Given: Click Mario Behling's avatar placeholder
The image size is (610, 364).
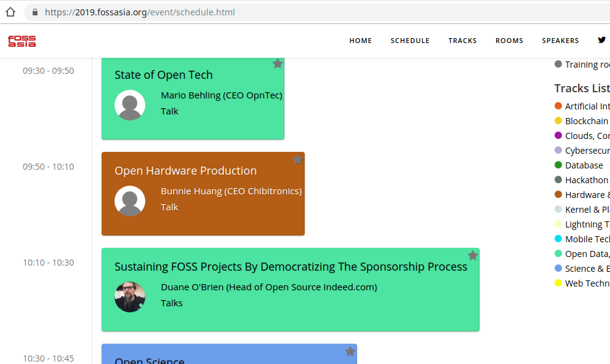Looking at the screenshot, I should (130, 105).
